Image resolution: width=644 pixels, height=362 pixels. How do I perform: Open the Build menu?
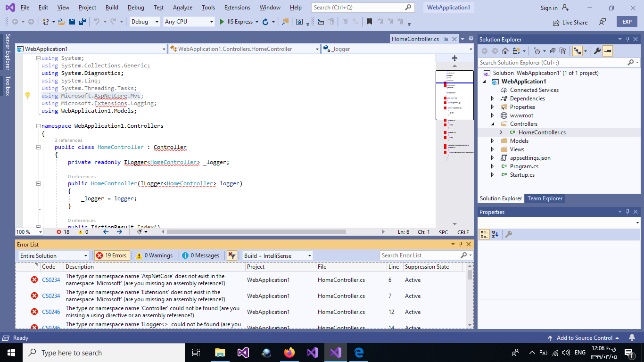[x=112, y=8]
